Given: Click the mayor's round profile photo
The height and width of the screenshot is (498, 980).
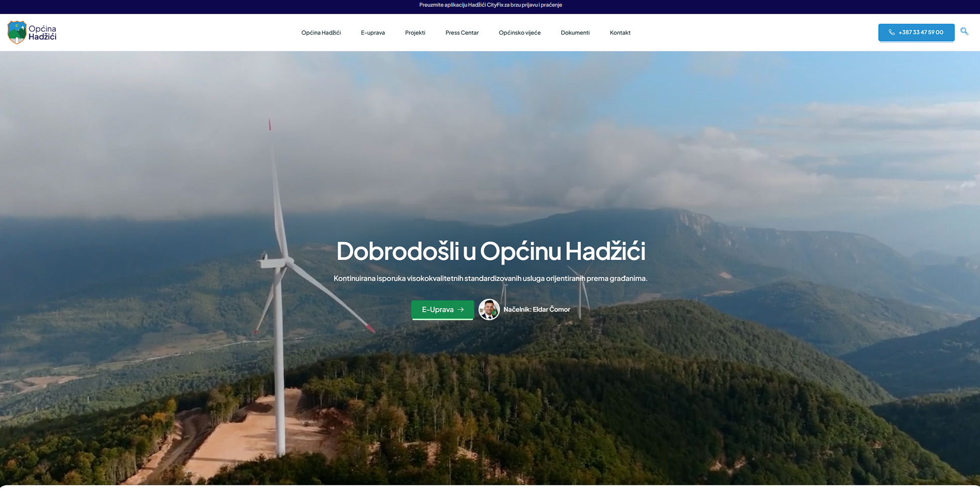Looking at the screenshot, I should coord(489,310).
